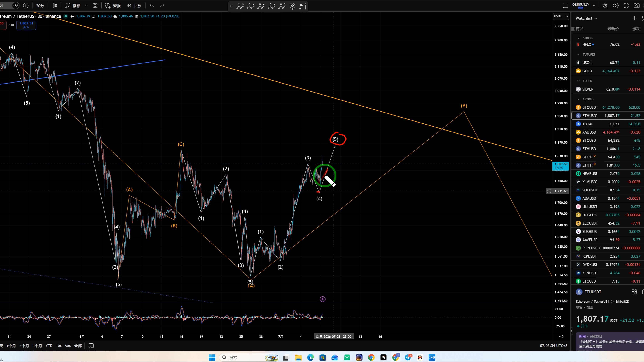Open the candlestick chart style selector
The image size is (644, 362).
(55, 6)
